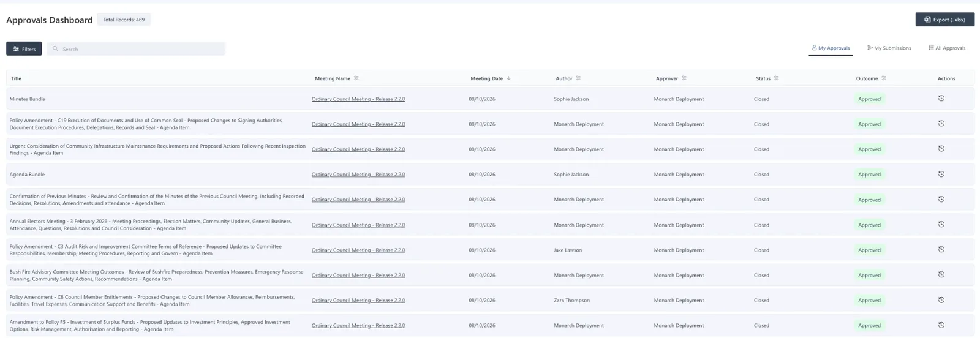Show history for Policy Amendment C3 row
The image size is (980, 338).
point(941,249)
